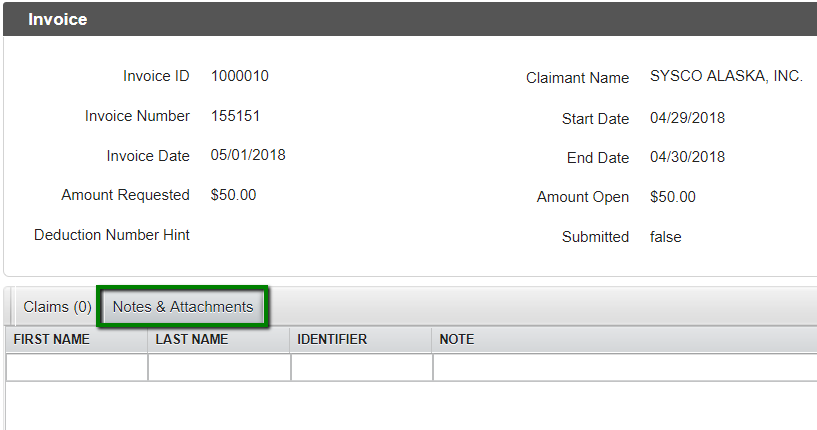
Task: Click the Invoice Number value 155151
Action: (x=236, y=116)
